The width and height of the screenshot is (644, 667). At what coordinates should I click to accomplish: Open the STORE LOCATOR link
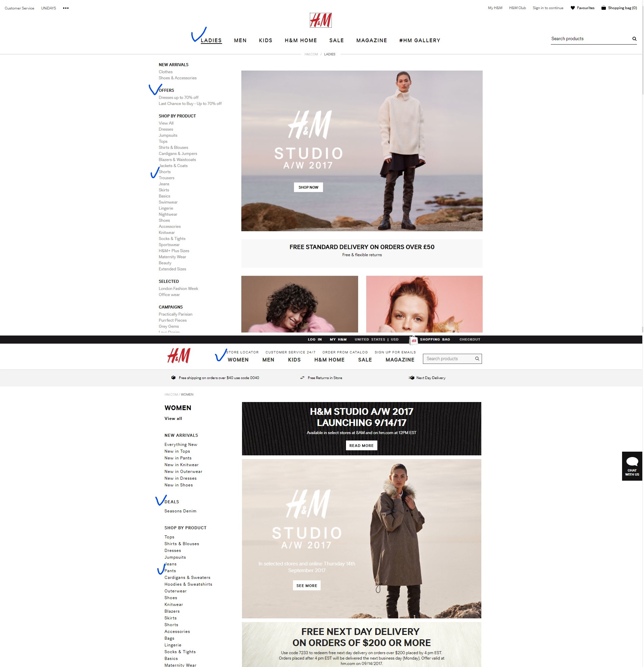[242, 352]
